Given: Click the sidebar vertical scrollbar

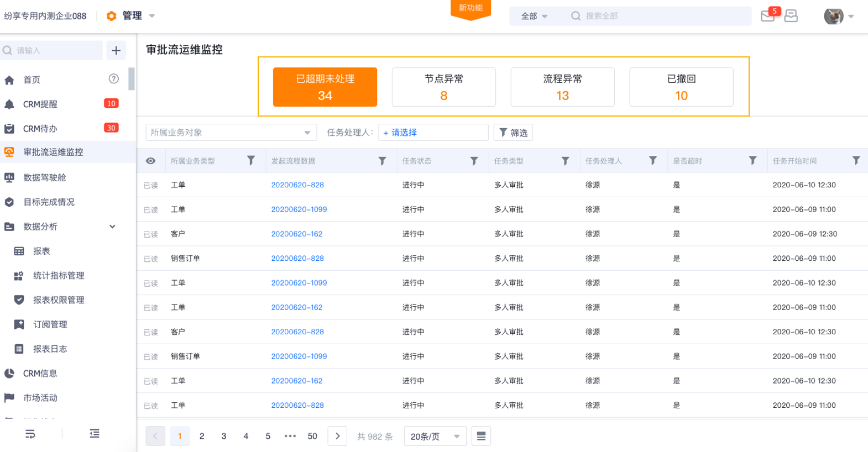Looking at the screenshot, I should click(x=132, y=78).
